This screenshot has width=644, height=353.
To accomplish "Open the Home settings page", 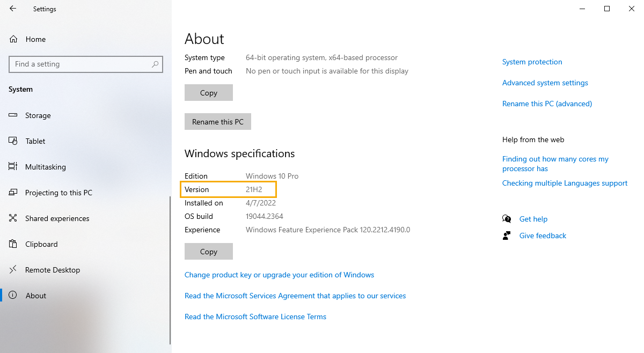I will tap(86, 39).
